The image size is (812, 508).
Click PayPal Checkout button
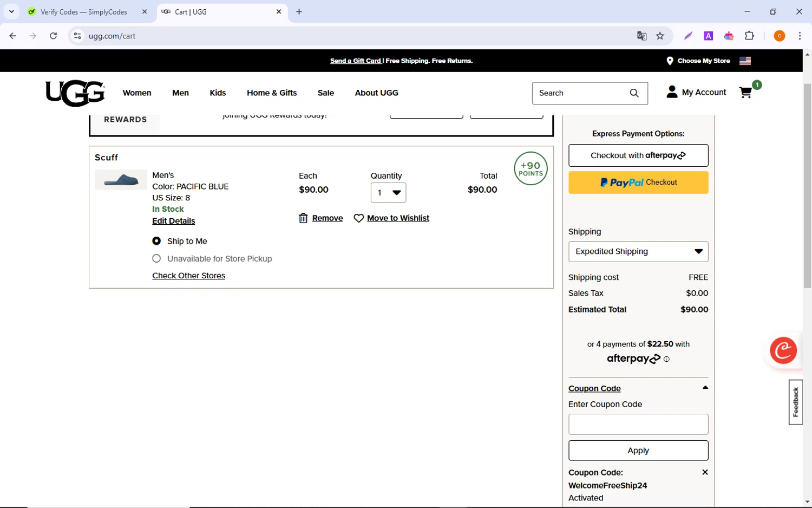pos(638,183)
